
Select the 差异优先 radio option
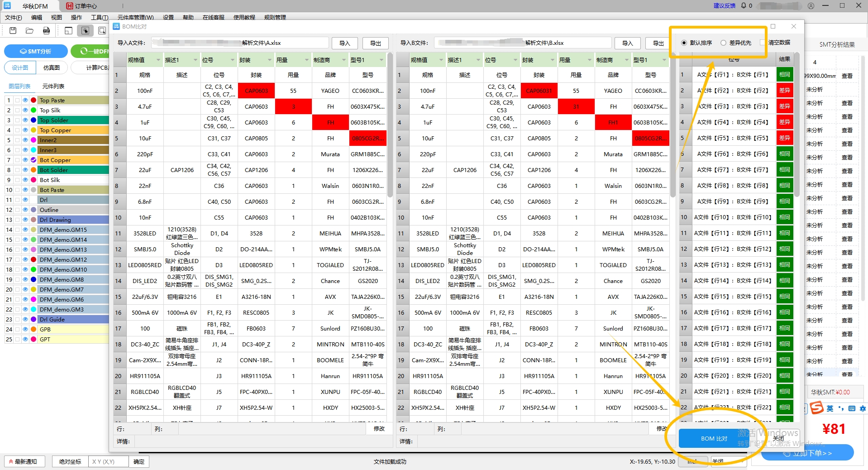(x=723, y=43)
